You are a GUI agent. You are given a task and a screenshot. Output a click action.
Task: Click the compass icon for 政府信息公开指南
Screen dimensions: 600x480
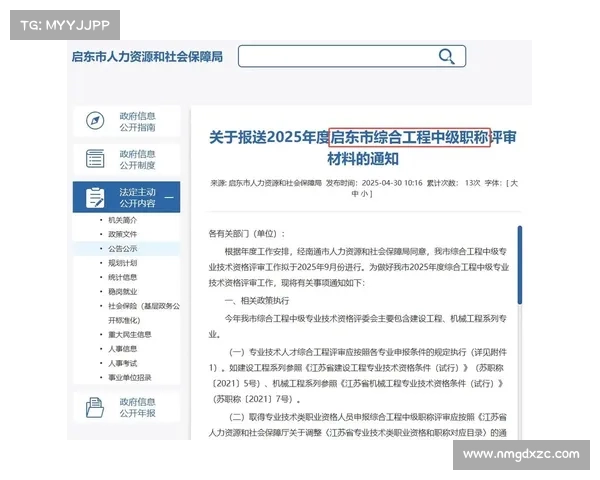pos(96,121)
